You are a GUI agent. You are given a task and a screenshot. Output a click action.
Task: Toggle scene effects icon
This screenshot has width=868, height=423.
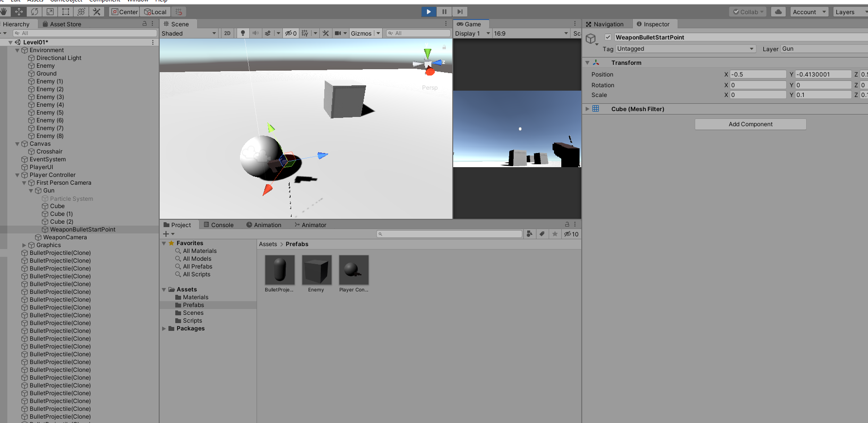point(267,33)
